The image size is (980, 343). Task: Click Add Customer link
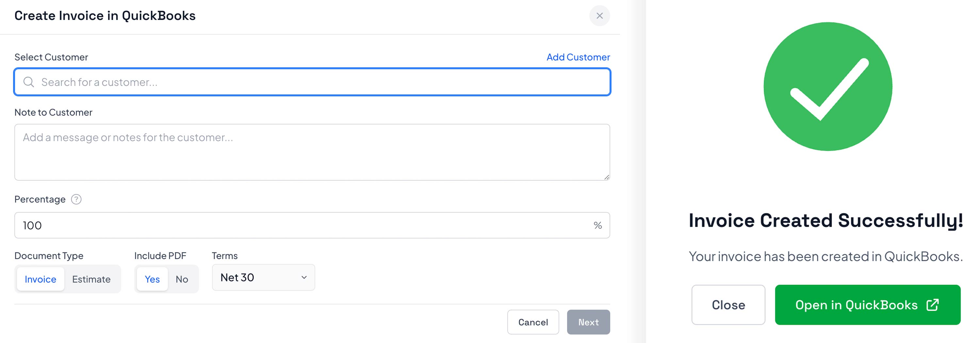(x=578, y=57)
